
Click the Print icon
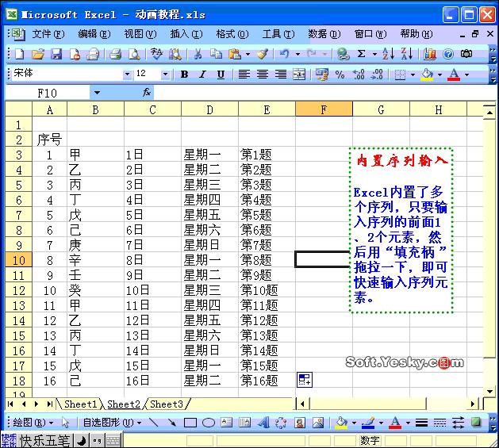115,54
